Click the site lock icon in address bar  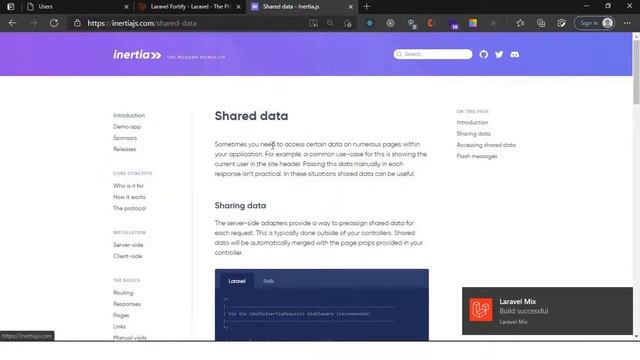pos(77,23)
